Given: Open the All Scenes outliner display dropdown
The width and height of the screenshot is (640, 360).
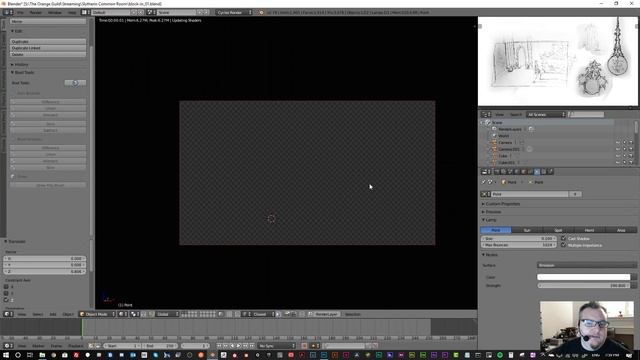Looking at the screenshot, I should point(546,115).
